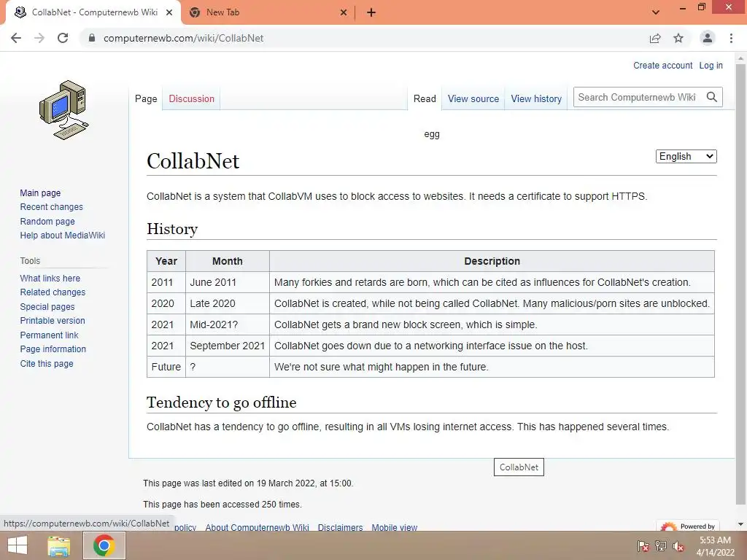Open the Discussion tab

point(192,98)
